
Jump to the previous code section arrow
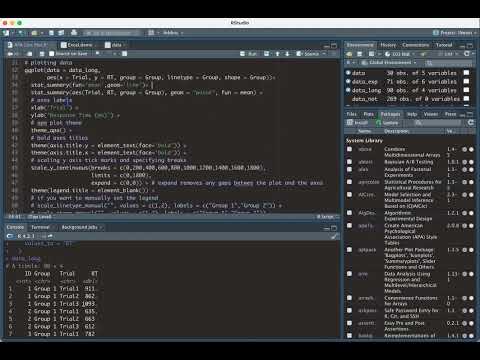pyautogui.click(x=277, y=54)
